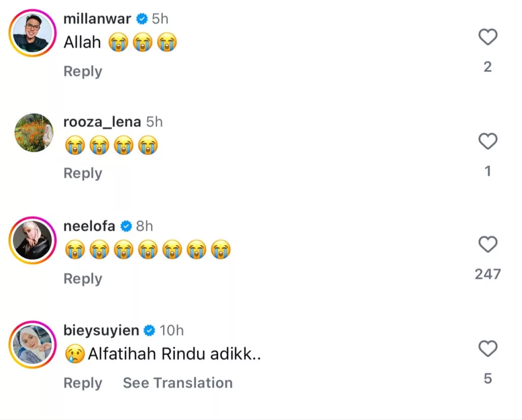The height and width of the screenshot is (420, 522).
Task: Open rooza_lena's profile picture
Action: (x=34, y=133)
